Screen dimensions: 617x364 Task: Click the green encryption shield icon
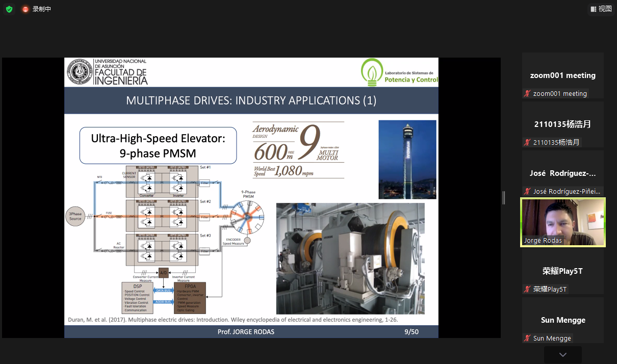(x=9, y=9)
